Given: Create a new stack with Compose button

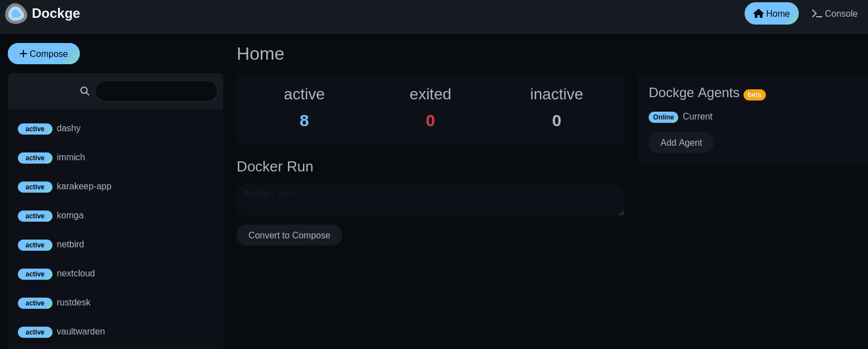Looking at the screenshot, I should click(x=44, y=54).
